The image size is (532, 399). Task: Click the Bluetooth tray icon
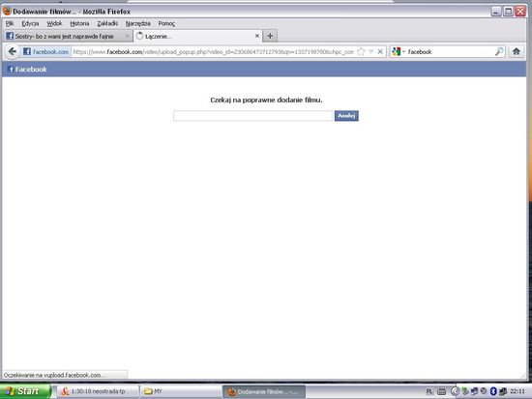(493, 391)
